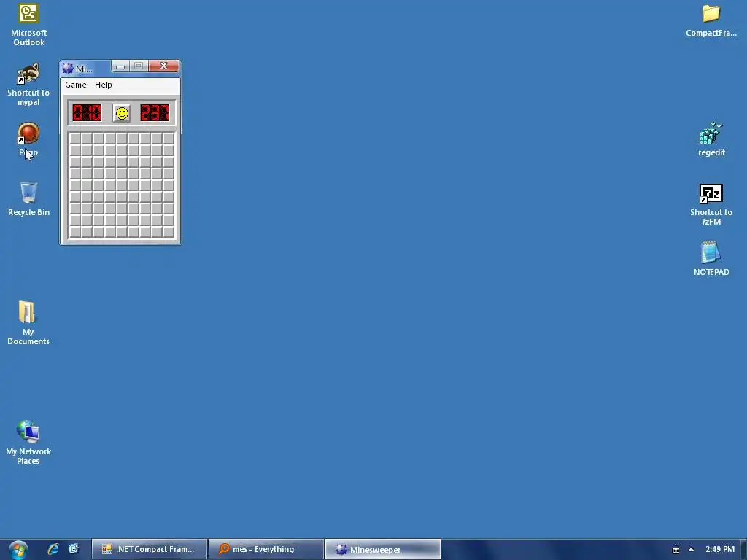Select the NOTEPAD desktop icon

tap(711, 259)
